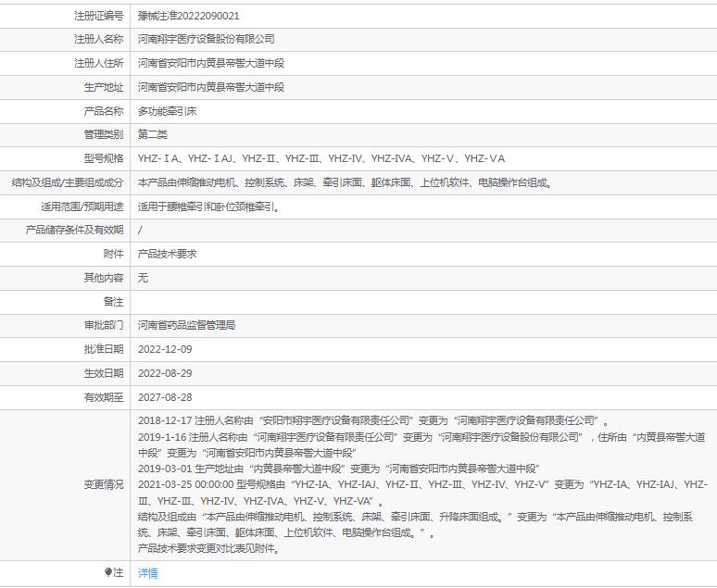
Task: Select the 生效日期 label
Action: point(104,373)
